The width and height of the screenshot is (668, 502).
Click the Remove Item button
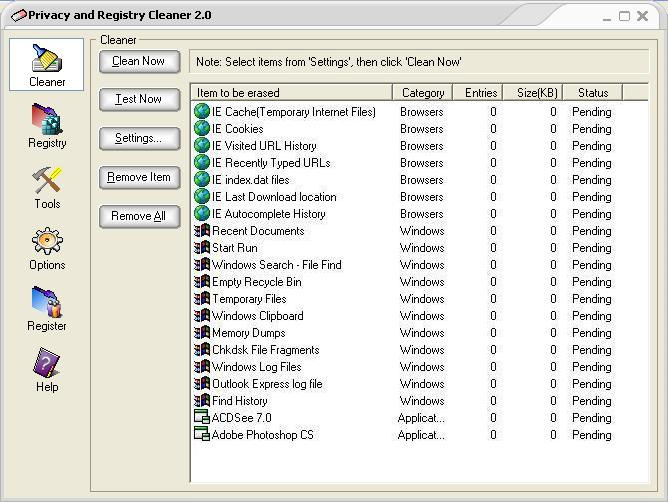tap(139, 177)
